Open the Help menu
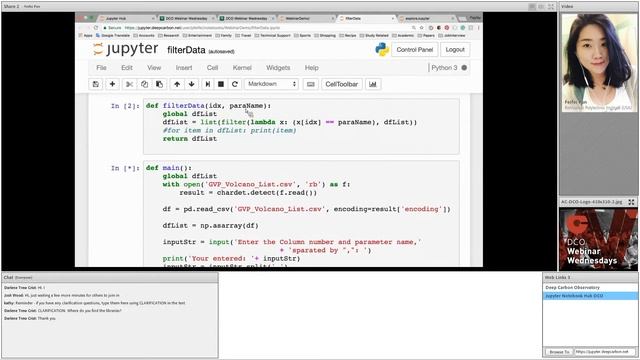640x360 pixels. click(x=311, y=68)
